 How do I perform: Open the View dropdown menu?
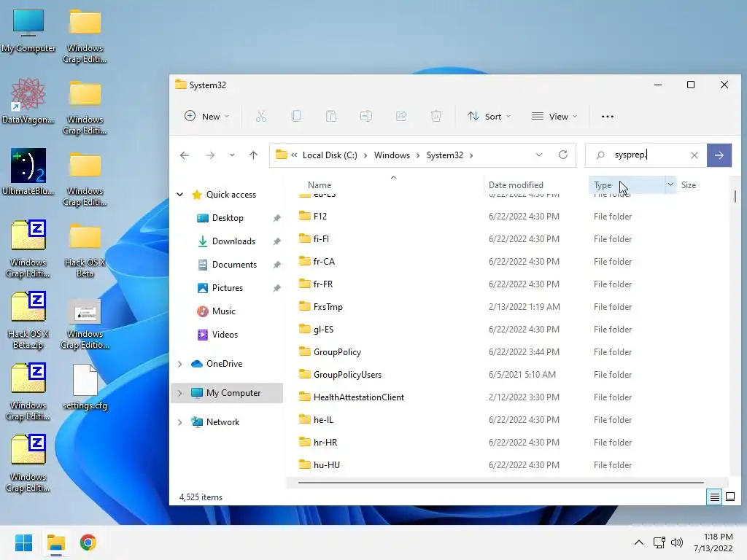pos(554,116)
